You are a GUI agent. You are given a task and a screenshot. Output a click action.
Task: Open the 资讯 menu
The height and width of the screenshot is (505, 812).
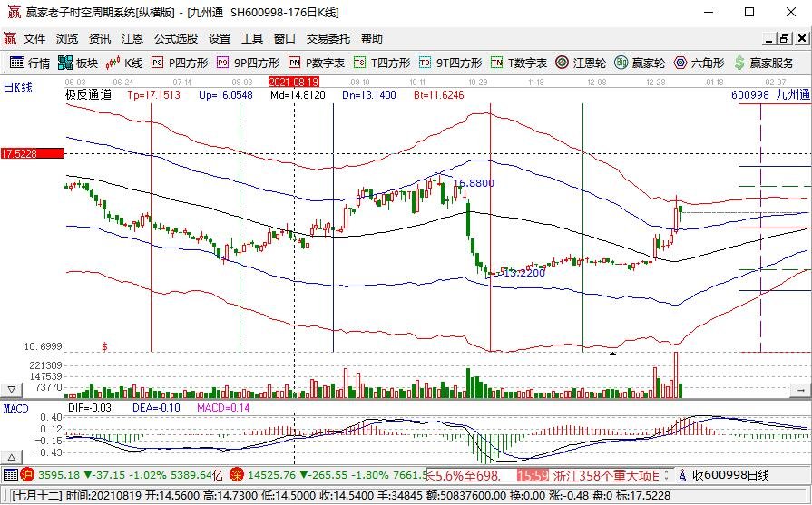[x=100, y=39]
